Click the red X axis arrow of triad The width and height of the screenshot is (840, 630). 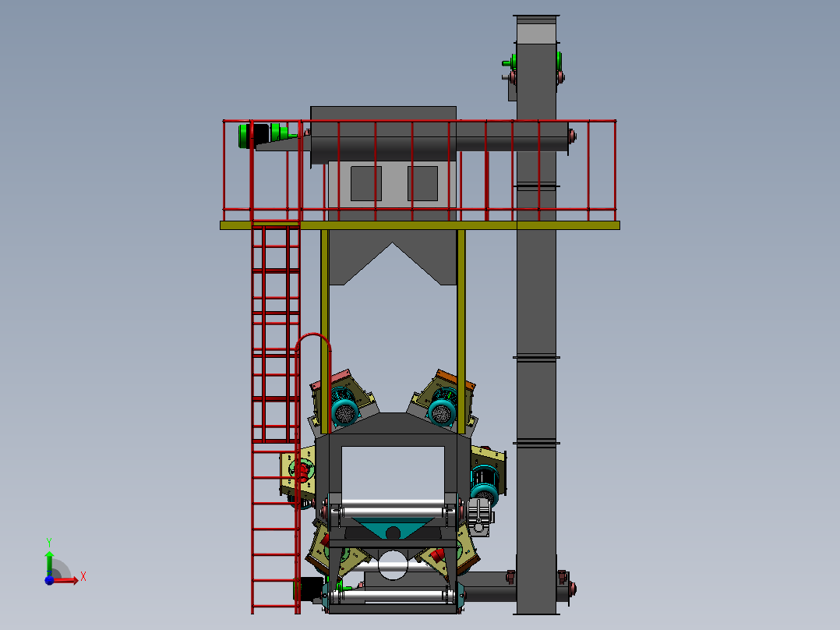[67, 580]
